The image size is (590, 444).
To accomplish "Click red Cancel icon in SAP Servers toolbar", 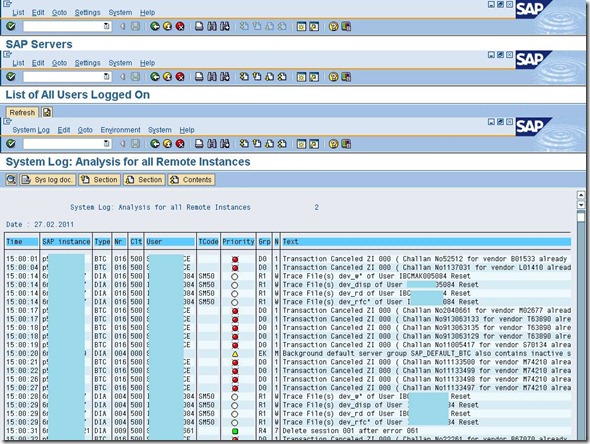I will pyautogui.click(x=180, y=26).
